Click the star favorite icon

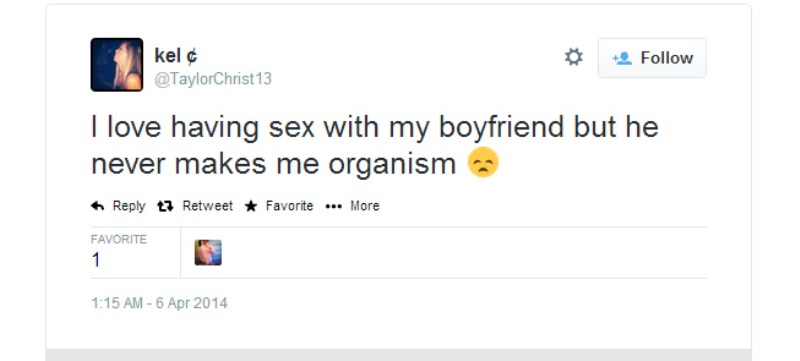point(251,206)
